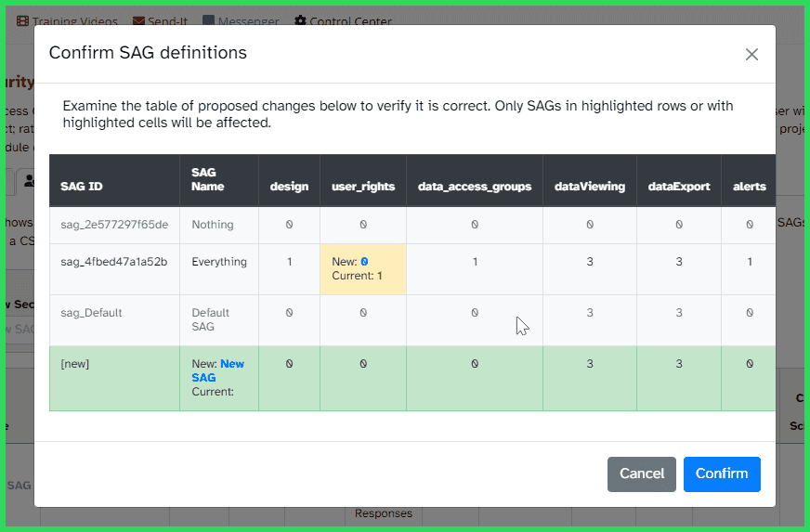Image resolution: width=810 pixels, height=532 pixels.
Task: Click data_access_groups no-access icon, Default SAG row
Action: click(x=475, y=313)
